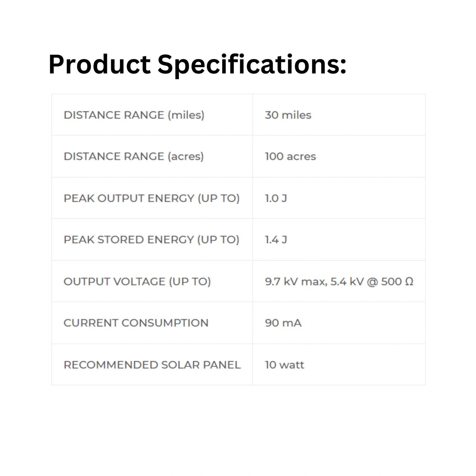Click the 10 watt value
Screen dimensions: 476x476
[x=284, y=365]
